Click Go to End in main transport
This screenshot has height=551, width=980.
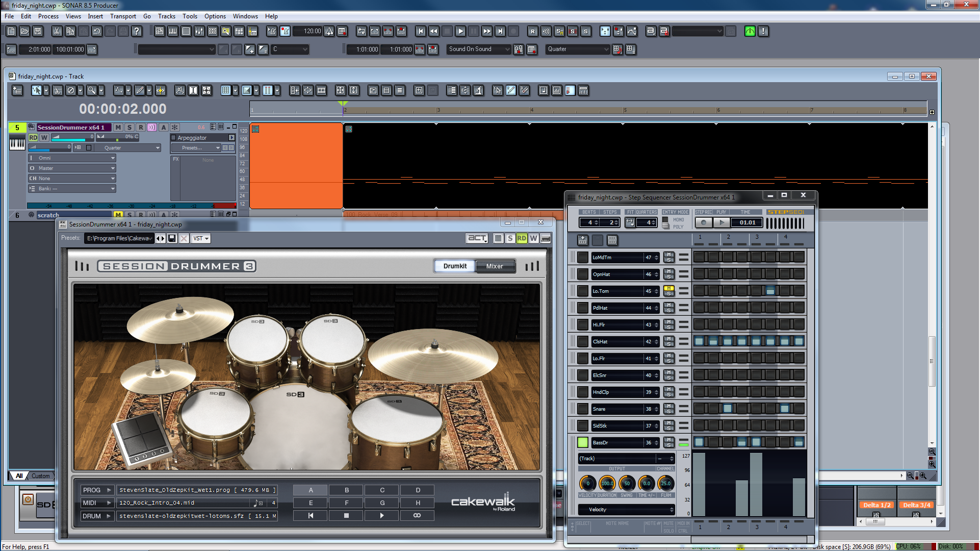click(500, 31)
